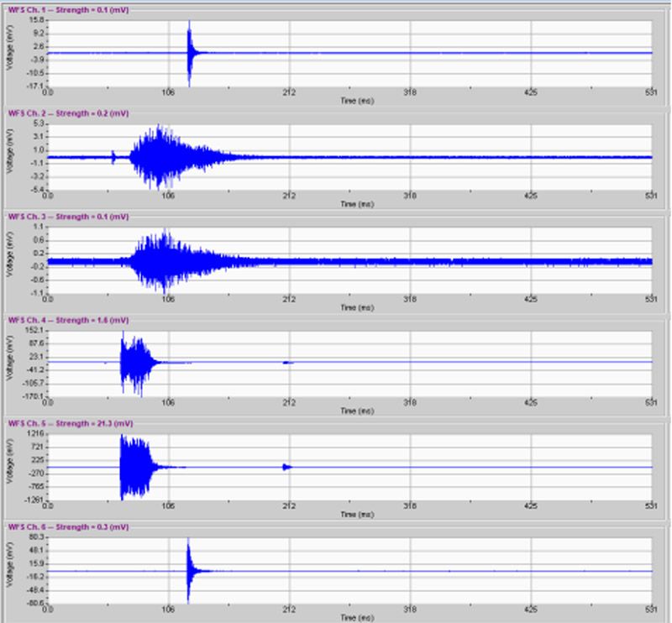Click the large burst in Channel 4 waveform
The height and width of the screenshot is (623, 672).
coord(134,362)
